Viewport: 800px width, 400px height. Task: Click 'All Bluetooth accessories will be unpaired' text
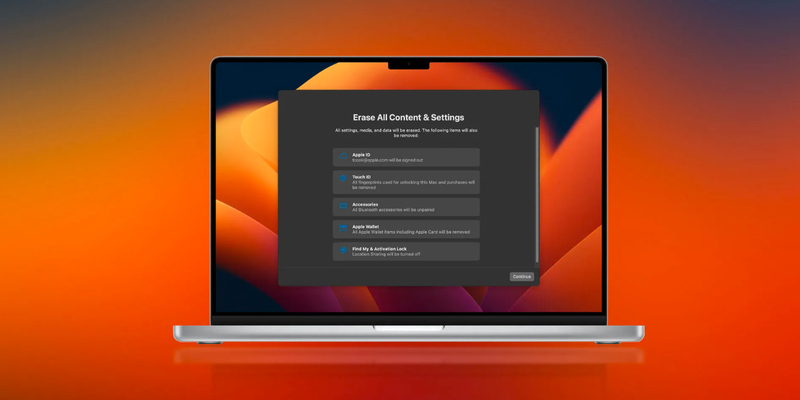click(x=393, y=210)
